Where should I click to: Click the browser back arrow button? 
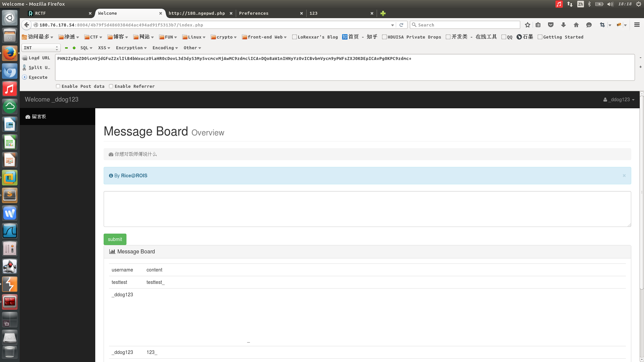click(26, 25)
